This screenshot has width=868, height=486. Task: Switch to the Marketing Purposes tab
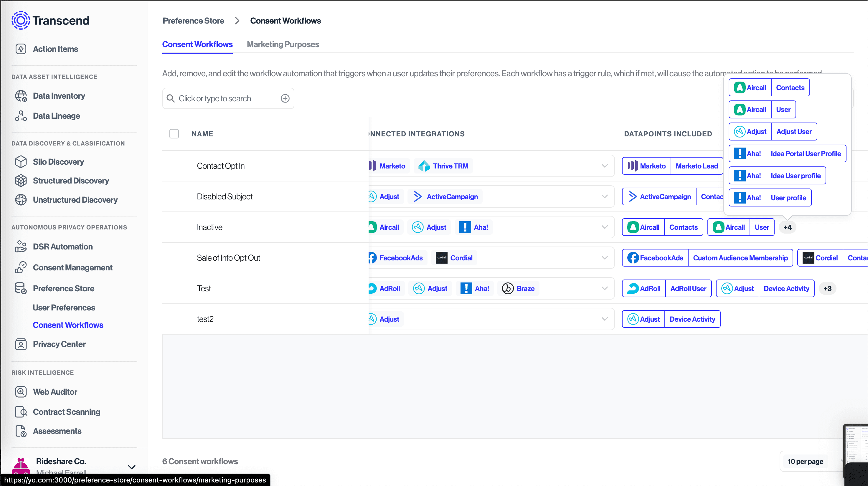coord(283,44)
